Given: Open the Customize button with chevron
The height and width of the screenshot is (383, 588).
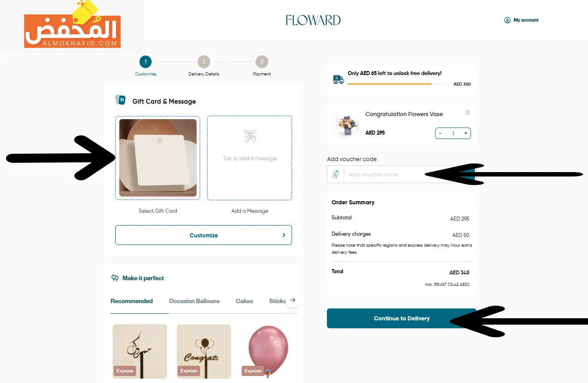Looking at the screenshot, I should click(x=204, y=235).
